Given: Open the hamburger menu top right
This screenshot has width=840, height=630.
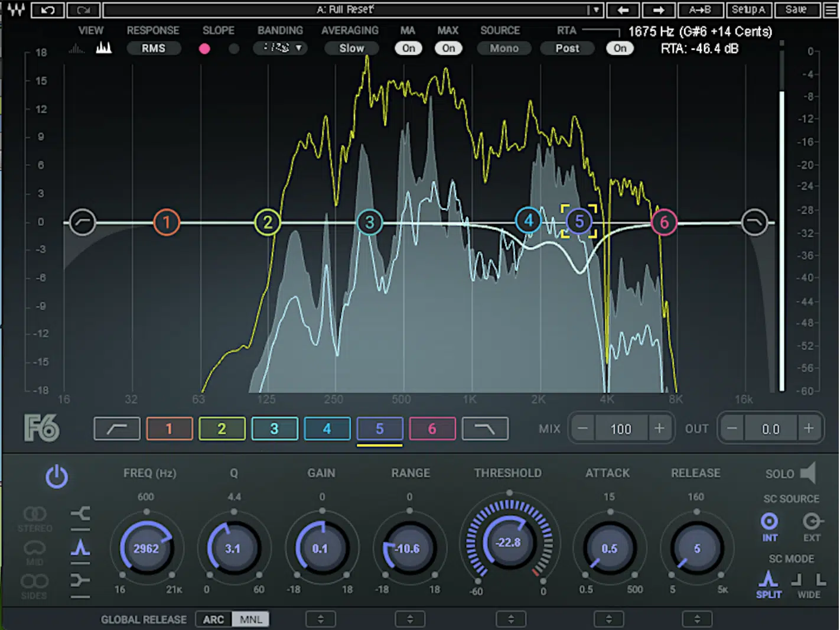Looking at the screenshot, I should 830,10.
